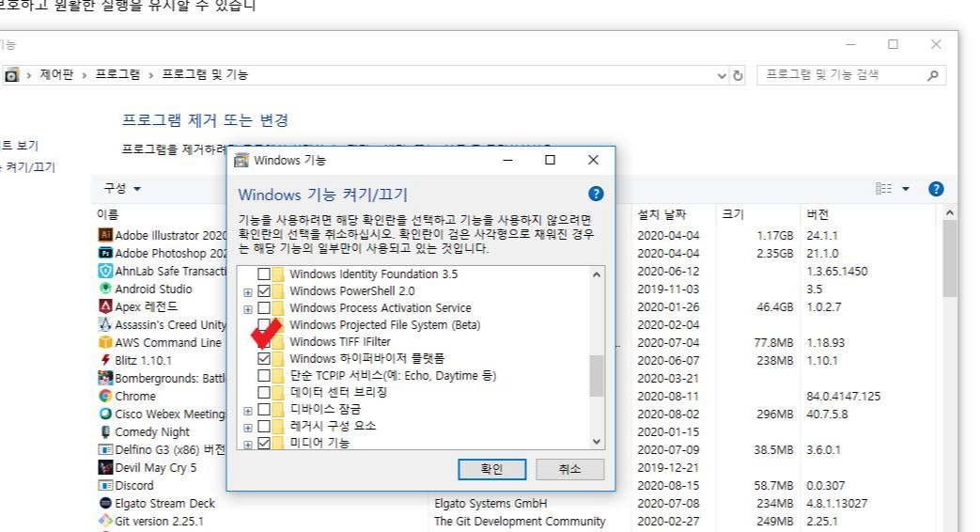
Task: Open the Windows 기능 켜기/끄기 sidebar link
Action: click(27, 167)
